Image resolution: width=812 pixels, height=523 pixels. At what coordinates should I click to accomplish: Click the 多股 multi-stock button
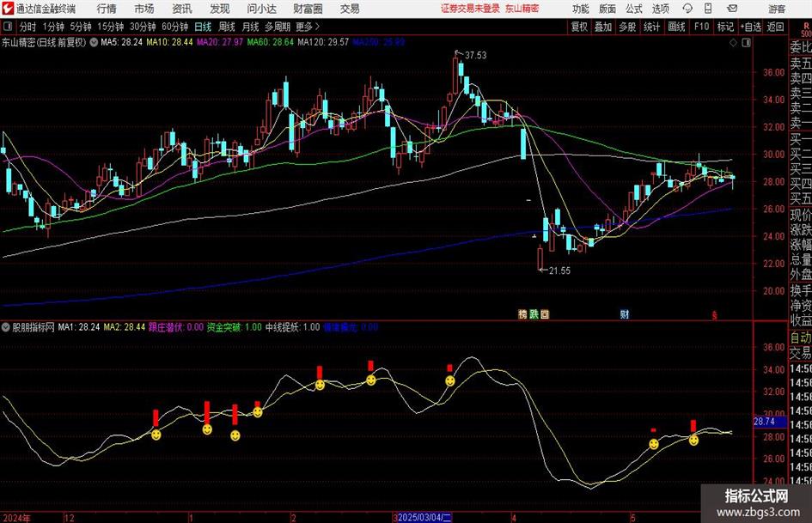pyautogui.click(x=627, y=27)
